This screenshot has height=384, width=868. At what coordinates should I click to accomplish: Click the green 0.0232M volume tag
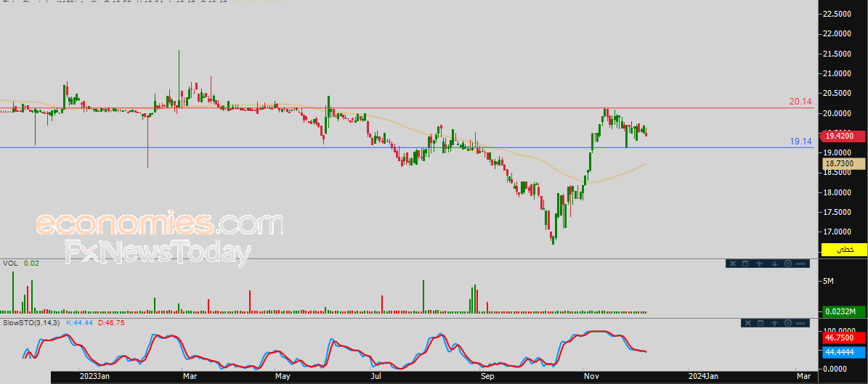click(x=843, y=311)
